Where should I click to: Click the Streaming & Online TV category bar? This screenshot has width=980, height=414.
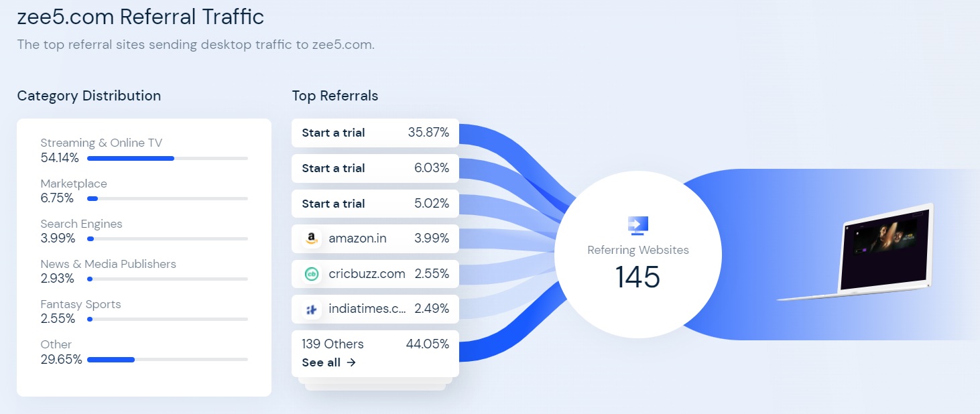(x=167, y=158)
